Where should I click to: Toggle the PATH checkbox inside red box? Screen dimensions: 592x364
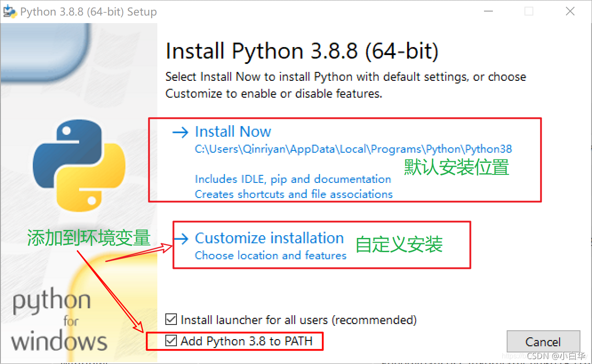(171, 341)
